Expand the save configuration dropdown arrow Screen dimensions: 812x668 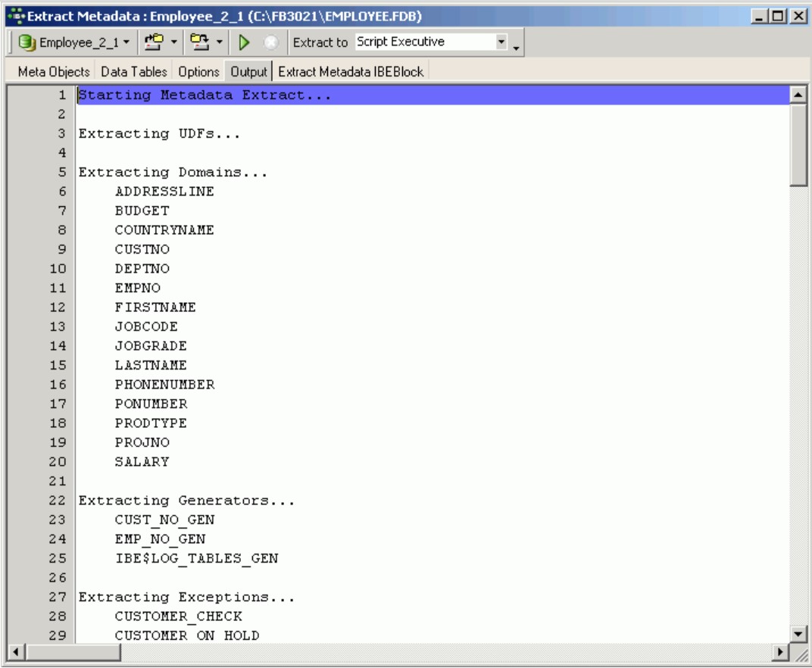[x=220, y=42]
